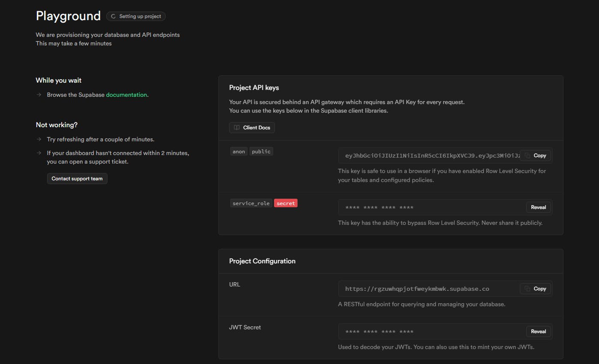Click the Setting up project status badge
This screenshot has width=599, height=364.
[x=136, y=16]
